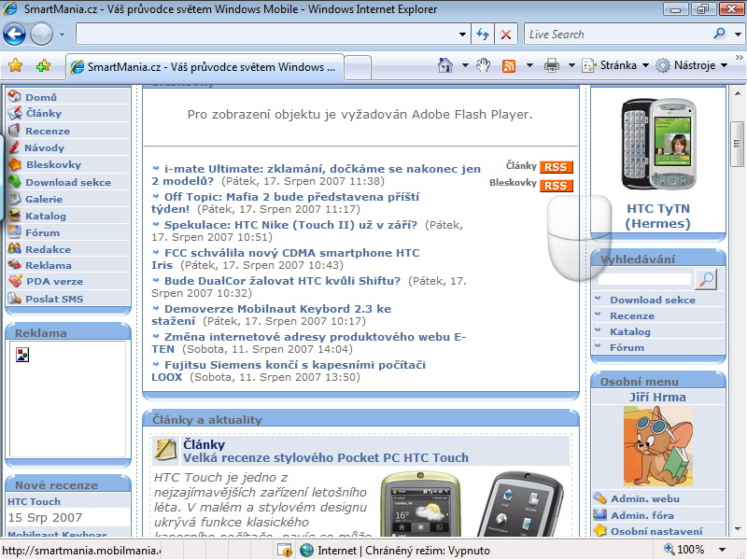
Task: Click the Home page toolbar icon
Action: pos(445,65)
